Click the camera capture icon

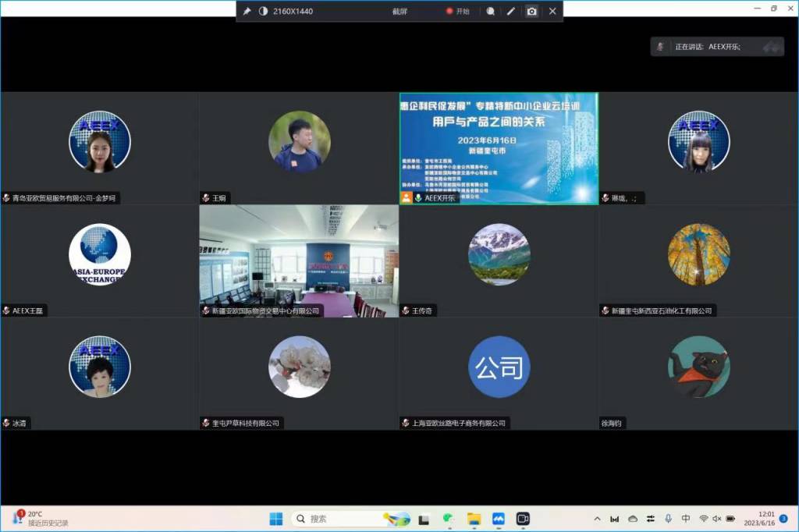(x=531, y=12)
